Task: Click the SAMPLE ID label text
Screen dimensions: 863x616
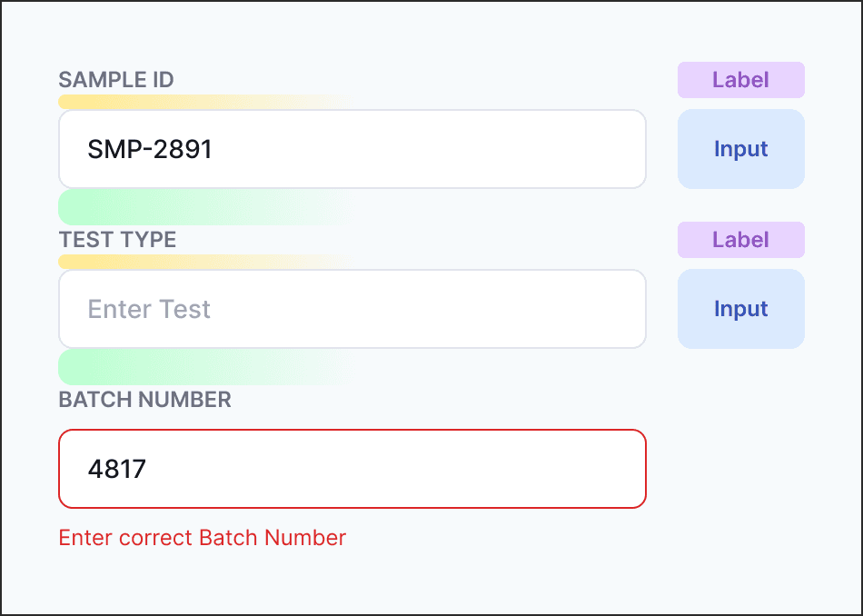Action: pos(116,80)
